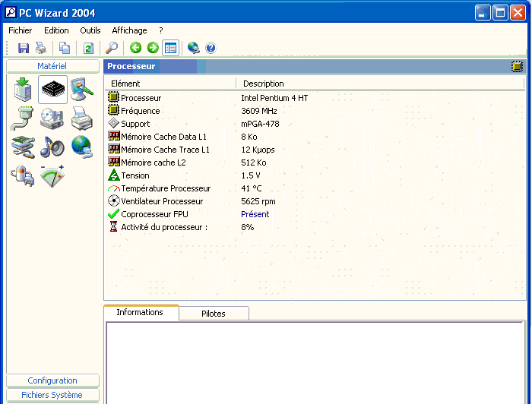Select the Processeur row in the list
Image resolution: width=532 pixels, height=404 pixels.
(x=315, y=98)
